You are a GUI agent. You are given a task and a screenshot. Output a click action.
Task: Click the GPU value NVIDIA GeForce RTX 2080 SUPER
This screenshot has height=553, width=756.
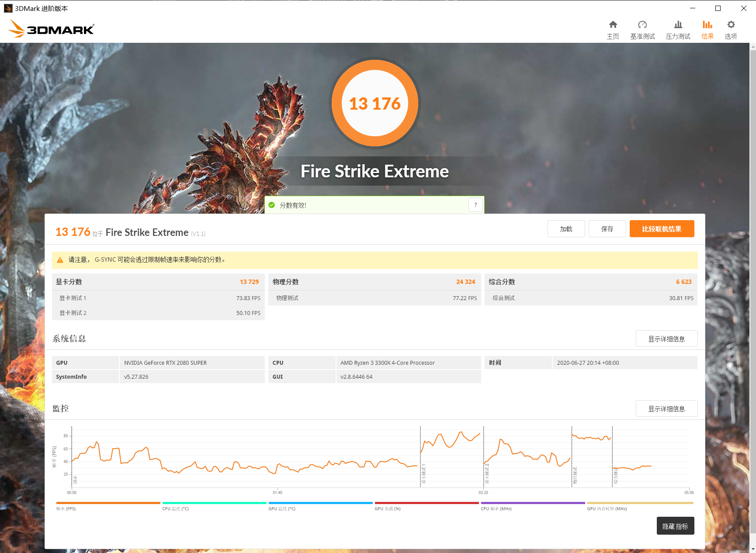[165, 363]
